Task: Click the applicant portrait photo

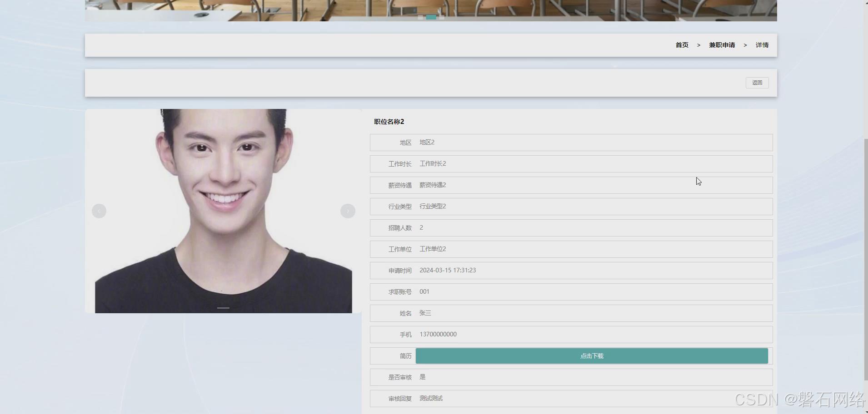Action: pyautogui.click(x=223, y=211)
